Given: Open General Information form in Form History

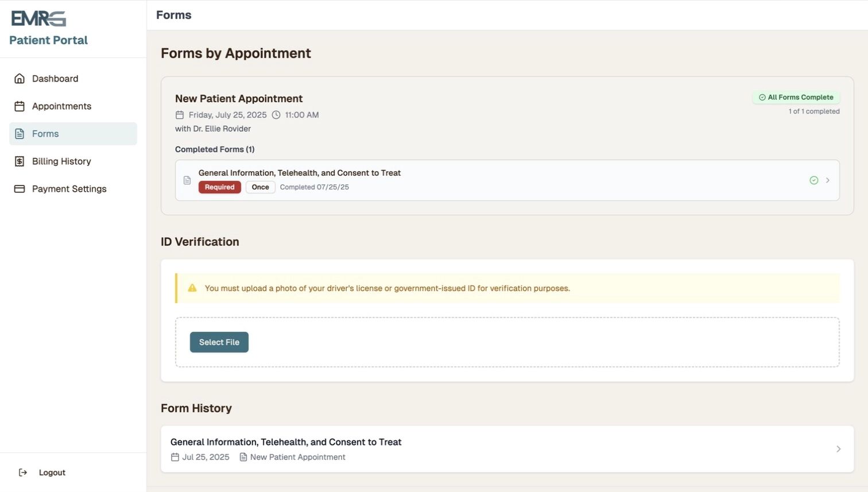Looking at the screenshot, I should (286, 442).
